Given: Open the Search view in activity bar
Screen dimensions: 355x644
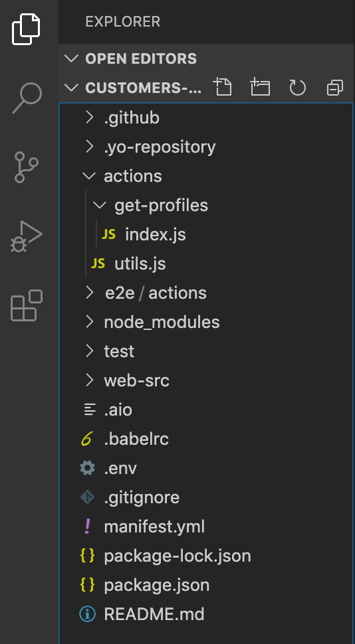Looking at the screenshot, I should click(27, 98).
